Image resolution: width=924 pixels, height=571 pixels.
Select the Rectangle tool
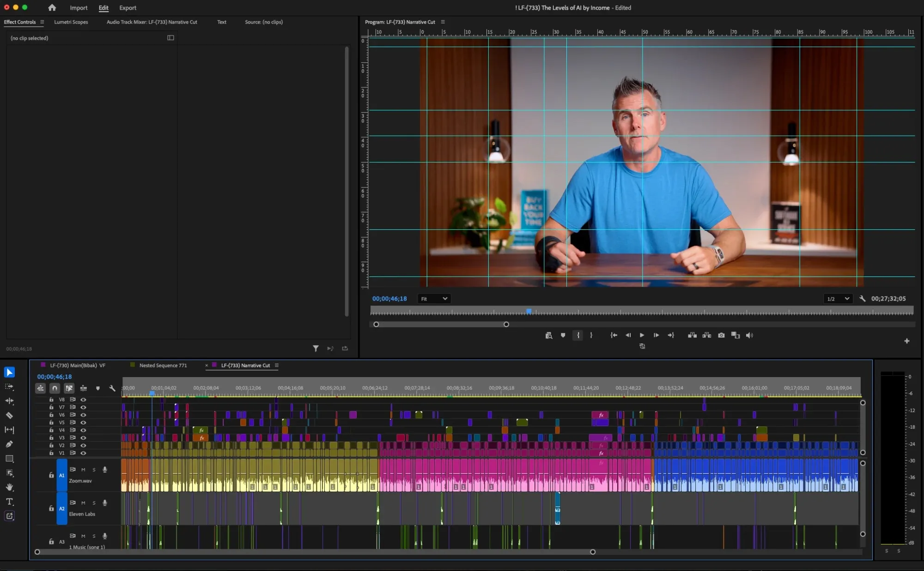click(x=9, y=458)
